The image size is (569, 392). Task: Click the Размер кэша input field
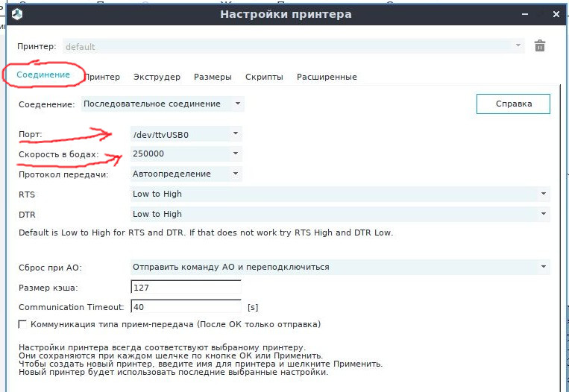point(185,287)
